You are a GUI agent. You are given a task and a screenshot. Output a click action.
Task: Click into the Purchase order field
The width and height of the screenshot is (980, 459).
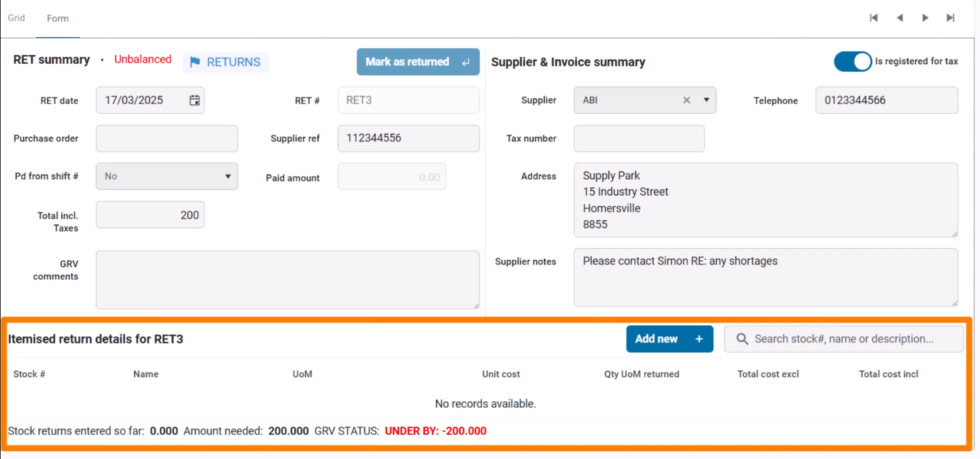[167, 138]
